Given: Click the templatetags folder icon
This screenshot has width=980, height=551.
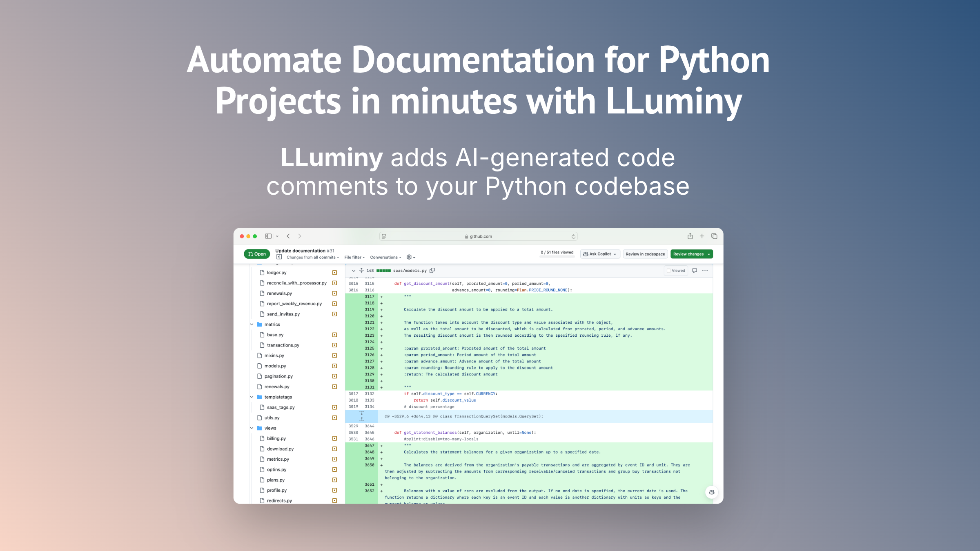Looking at the screenshot, I should coord(259,397).
